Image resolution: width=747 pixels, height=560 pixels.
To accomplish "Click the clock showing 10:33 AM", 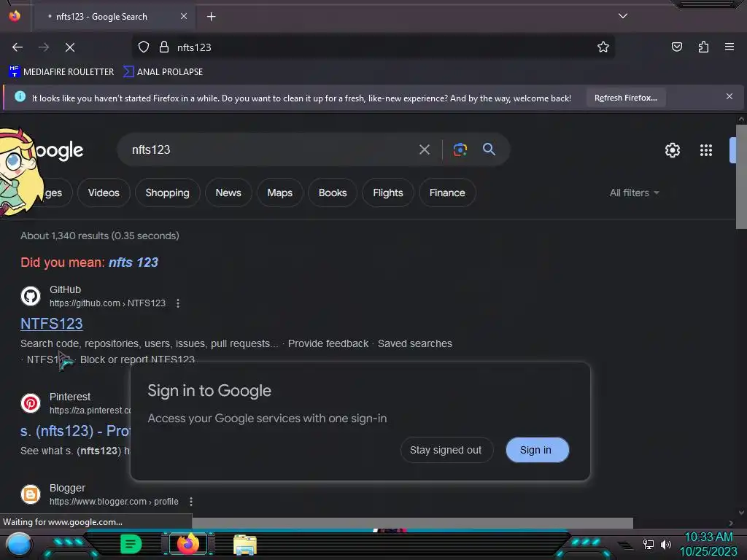I will 708,537.
